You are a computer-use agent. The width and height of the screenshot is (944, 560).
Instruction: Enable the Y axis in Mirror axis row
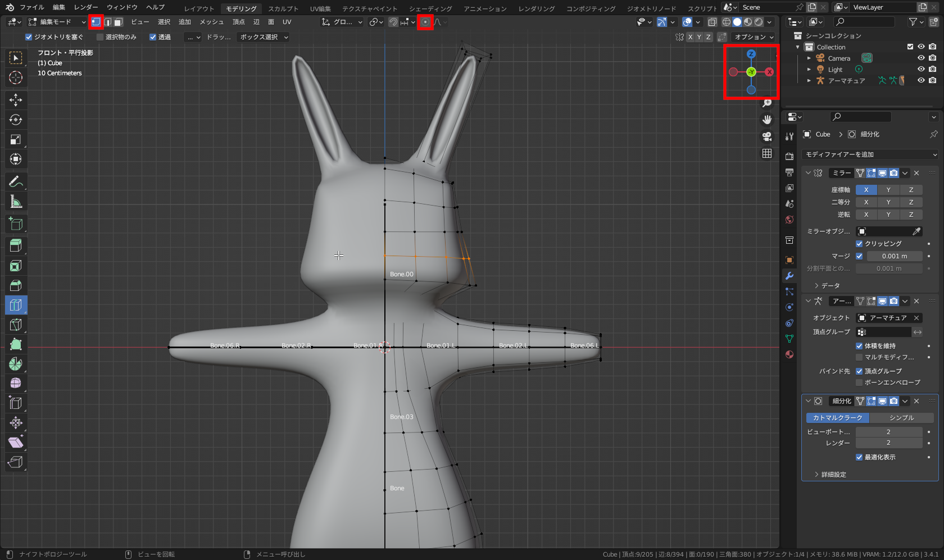point(888,190)
